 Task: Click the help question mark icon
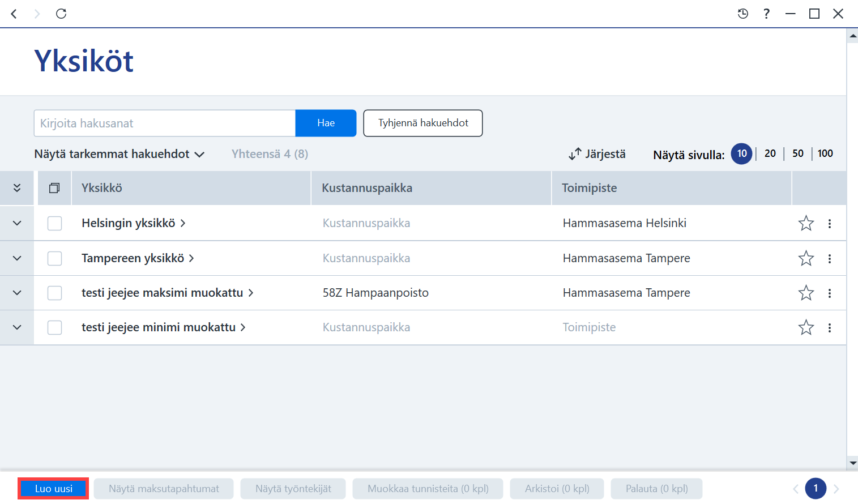(766, 14)
